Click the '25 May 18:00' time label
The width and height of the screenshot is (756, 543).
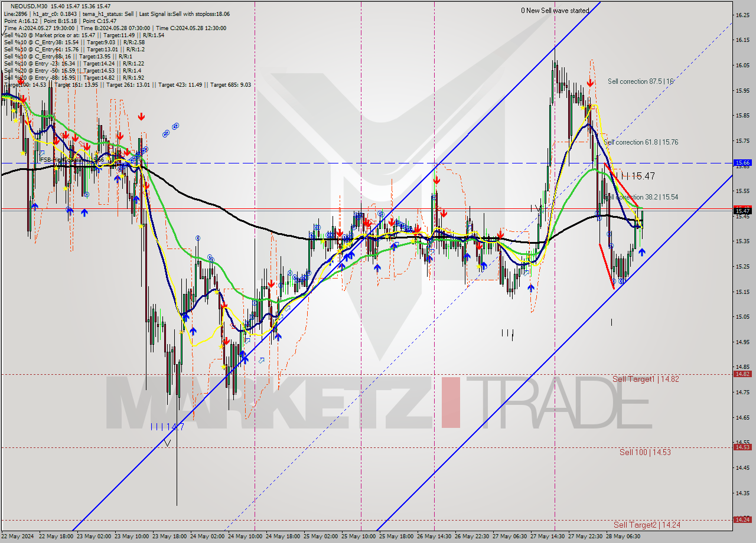click(x=397, y=537)
